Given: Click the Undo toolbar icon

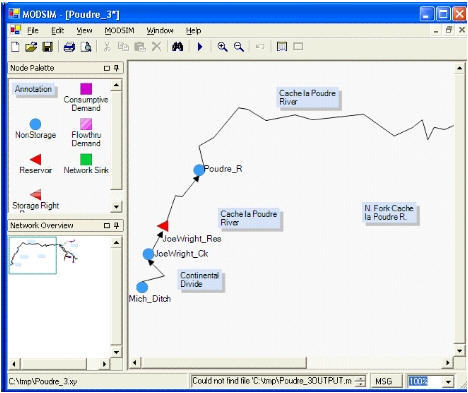Looking at the screenshot, I should 260,46.
